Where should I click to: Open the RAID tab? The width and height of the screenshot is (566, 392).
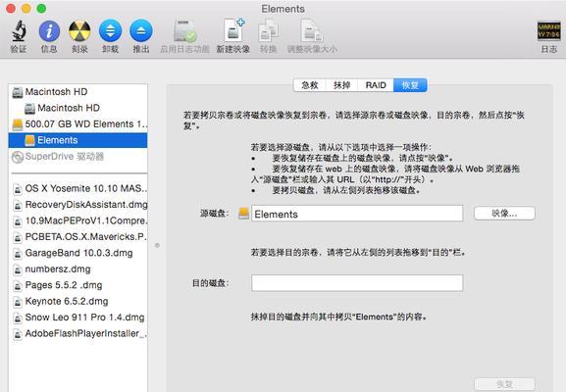tap(376, 85)
